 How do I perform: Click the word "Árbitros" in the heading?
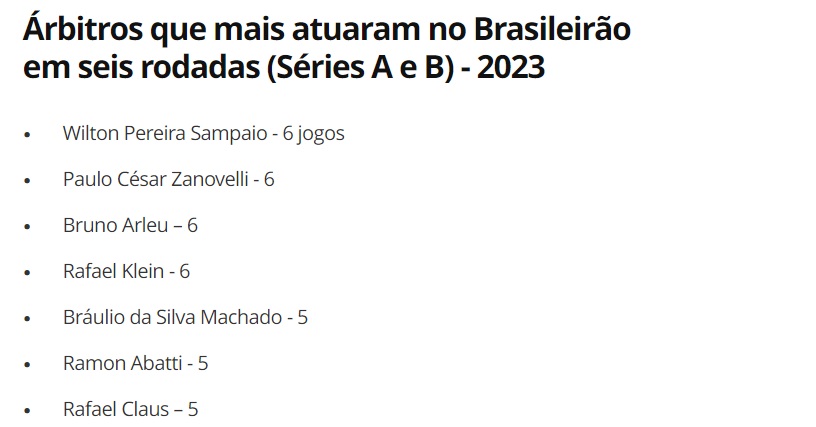click(x=83, y=28)
